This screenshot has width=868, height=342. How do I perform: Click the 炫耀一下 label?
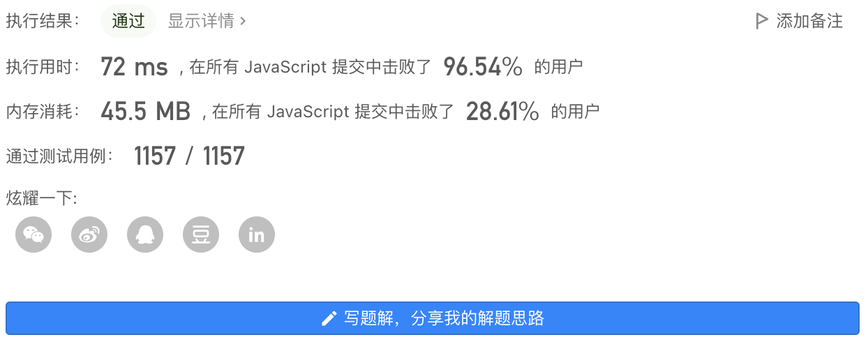click(x=42, y=198)
